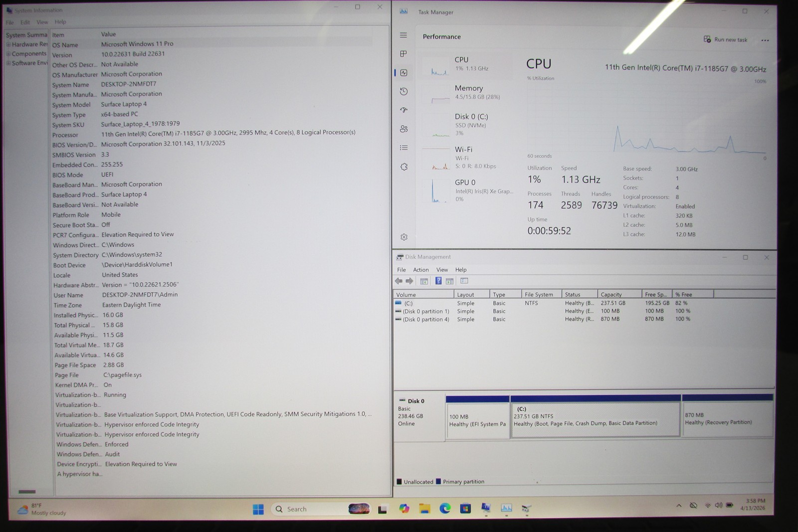Open Task View from the taskbar

[383, 509]
